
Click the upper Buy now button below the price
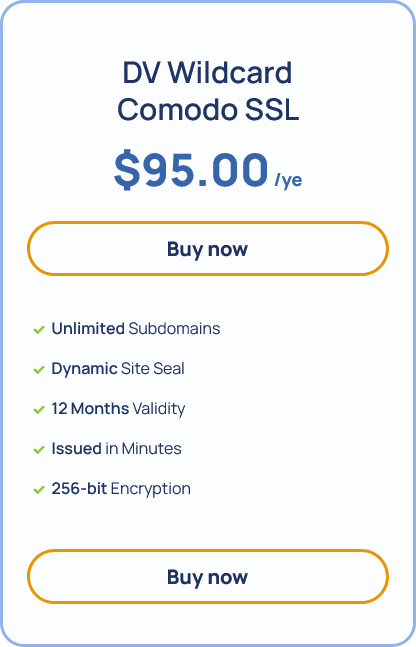tap(208, 248)
